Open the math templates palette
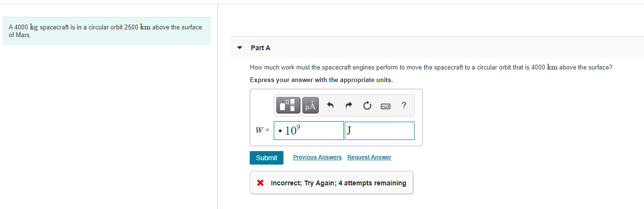Viewport: 644px width, 209px height. click(x=288, y=105)
